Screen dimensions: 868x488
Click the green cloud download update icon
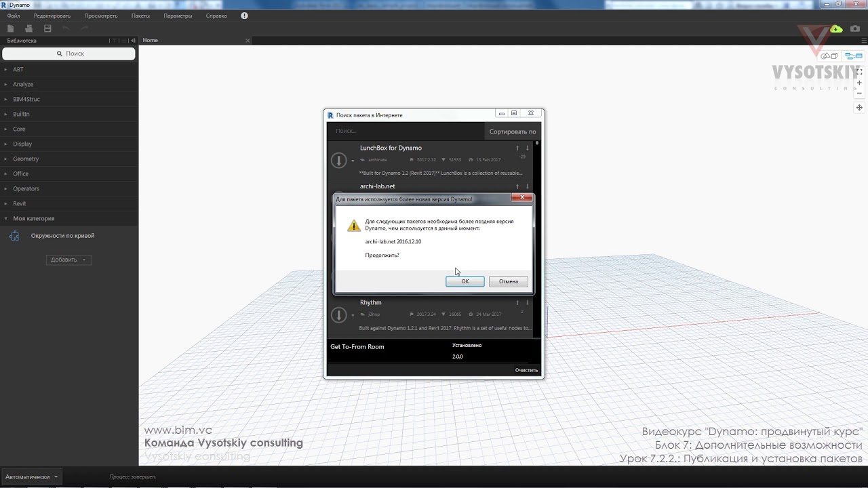[x=836, y=28]
